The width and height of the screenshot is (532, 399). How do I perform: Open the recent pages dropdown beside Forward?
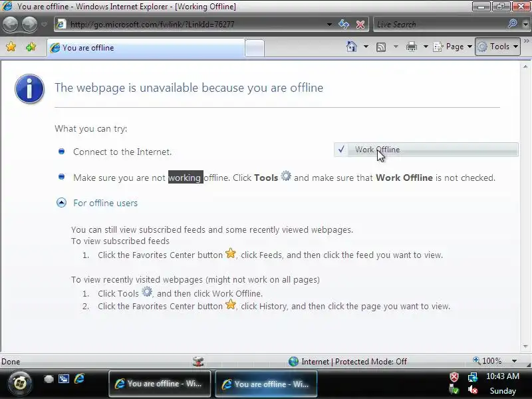click(44, 25)
